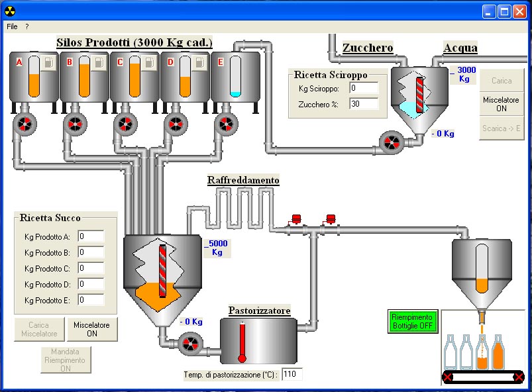This screenshot has width=532, height=392.
Task: Toggle Riempimento Bottiglie OFF
Action: pyautogui.click(x=413, y=321)
